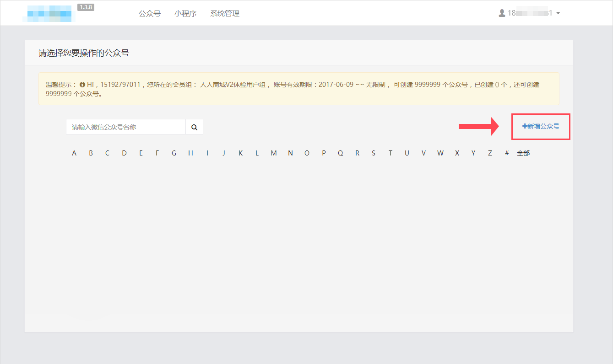Filter accounts by letter Z
Viewport: 613px width, 364px height.
[x=490, y=153]
